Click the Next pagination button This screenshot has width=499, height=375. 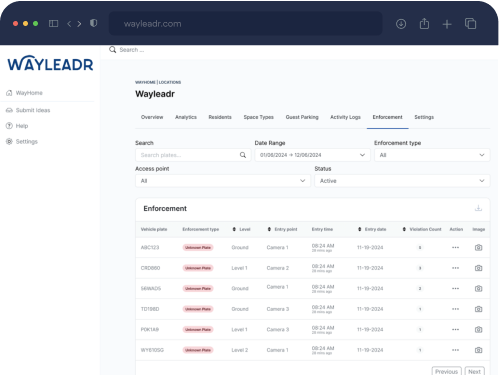(474, 371)
